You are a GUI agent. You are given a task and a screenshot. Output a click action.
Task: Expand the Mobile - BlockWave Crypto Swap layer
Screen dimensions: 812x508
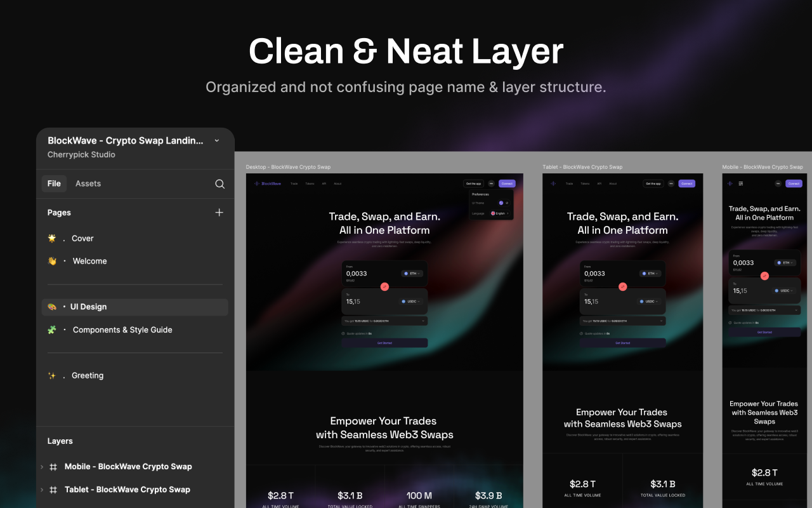coord(42,467)
